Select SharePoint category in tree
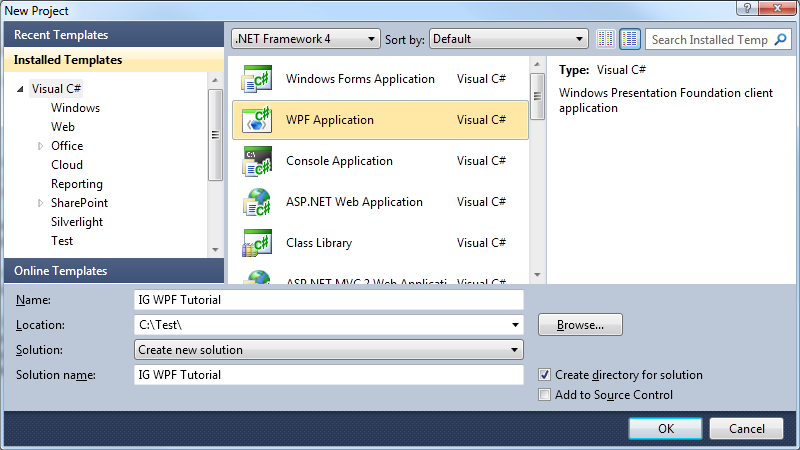The width and height of the screenshot is (800, 450). click(79, 203)
